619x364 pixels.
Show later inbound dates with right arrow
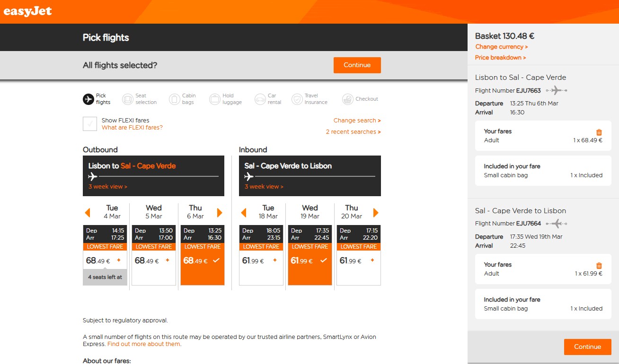pyautogui.click(x=376, y=212)
